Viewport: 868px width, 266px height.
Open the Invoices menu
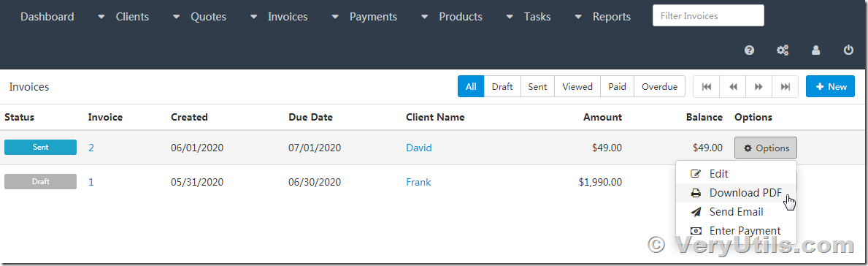288,17
